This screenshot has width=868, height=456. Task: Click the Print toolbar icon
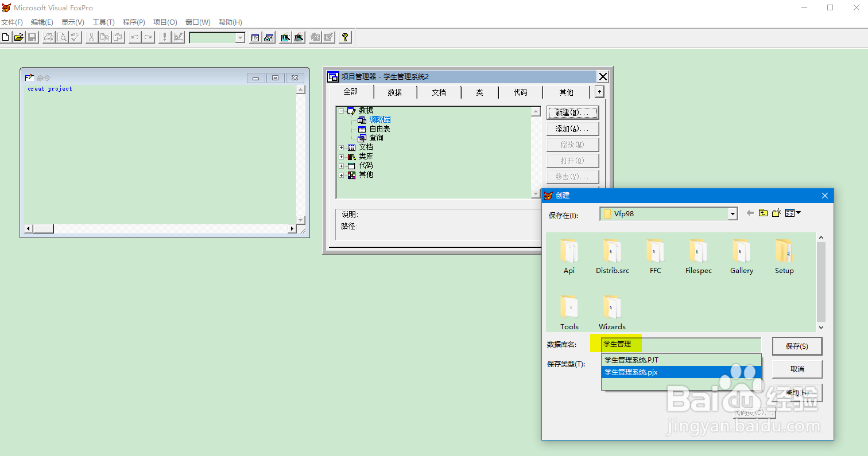pyautogui.click(x=49, y=37)
